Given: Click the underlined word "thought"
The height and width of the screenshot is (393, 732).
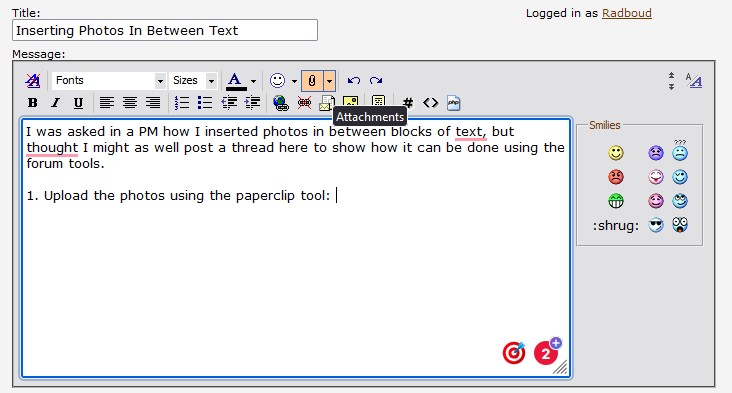Looking at the screenshot, I should click(52, 147).
